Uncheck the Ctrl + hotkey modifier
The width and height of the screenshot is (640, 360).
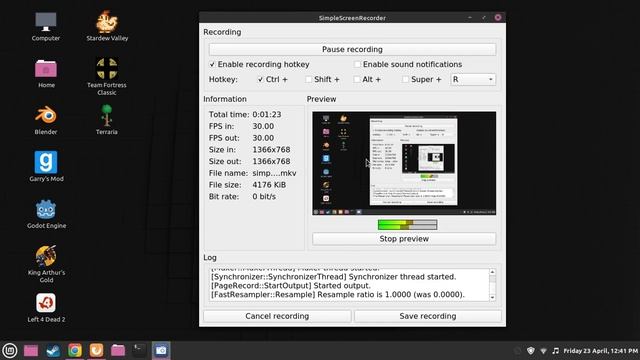tap(260, 80)
